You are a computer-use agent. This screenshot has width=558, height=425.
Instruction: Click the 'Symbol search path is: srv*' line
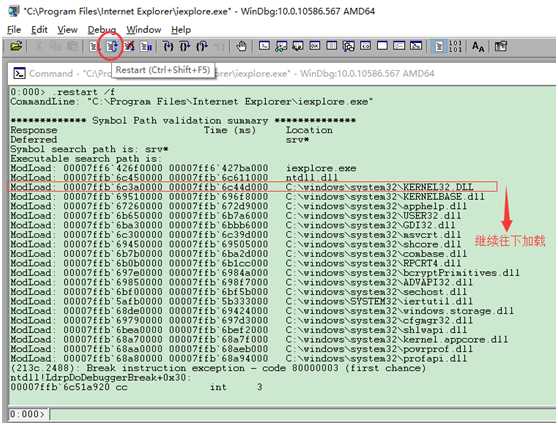point(89,149)
